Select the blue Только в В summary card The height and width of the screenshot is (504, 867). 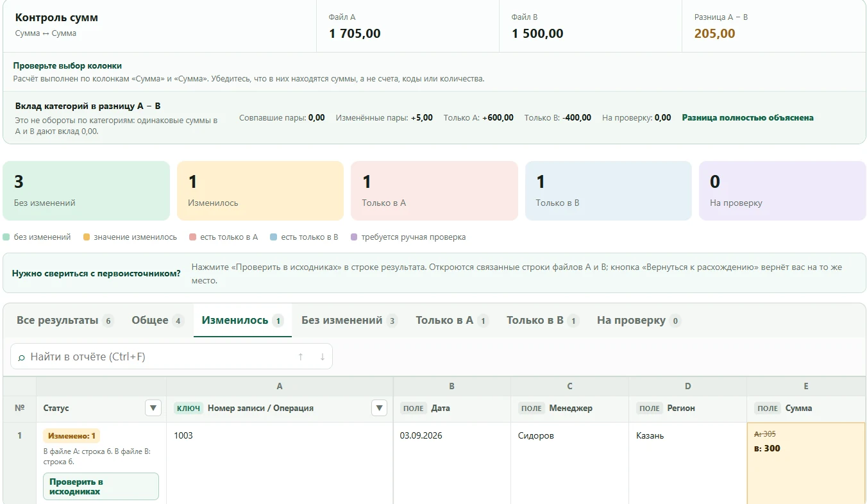(609, 190)
